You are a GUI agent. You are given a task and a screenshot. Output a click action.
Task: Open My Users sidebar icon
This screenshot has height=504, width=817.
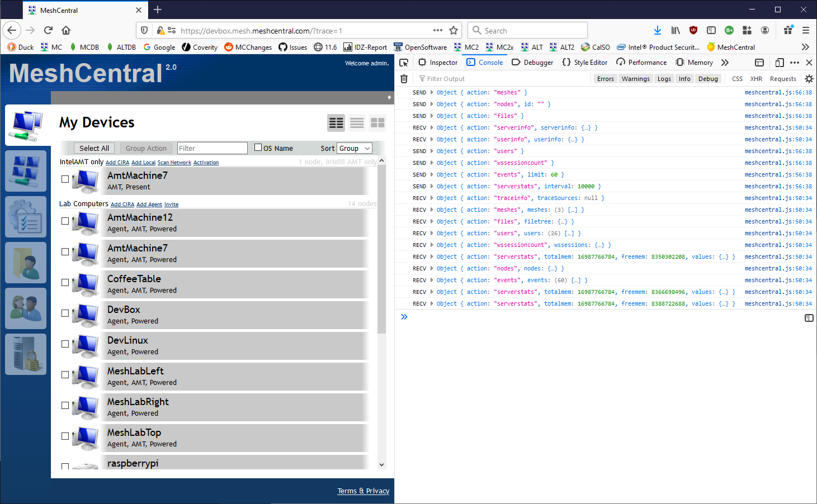[x=26, y=308]
